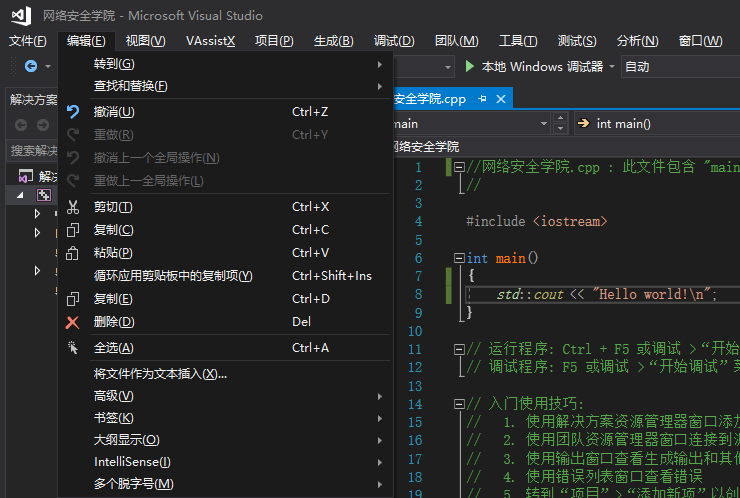This screenshot has height=498, width=740.
Task: Click the yellow arrow icon before int main()
Action: pos(584,123)
